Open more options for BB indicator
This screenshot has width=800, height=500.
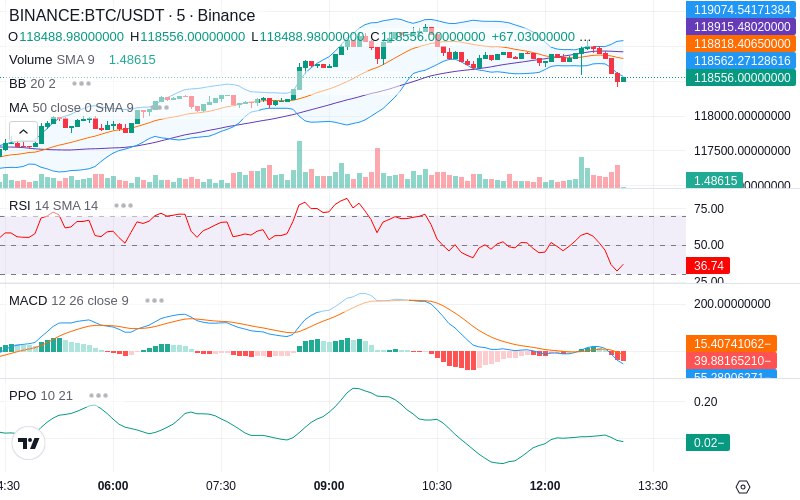click(x=81, y=83)
